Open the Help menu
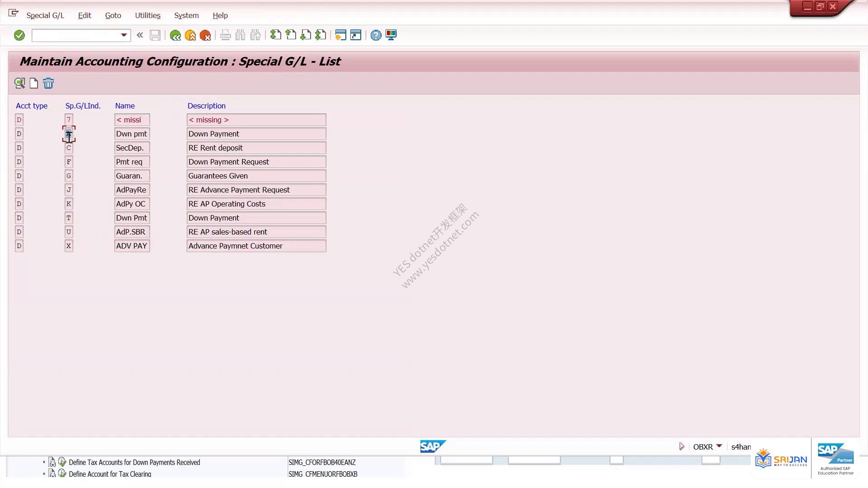 pyautogui.click(x=220, y=15)
